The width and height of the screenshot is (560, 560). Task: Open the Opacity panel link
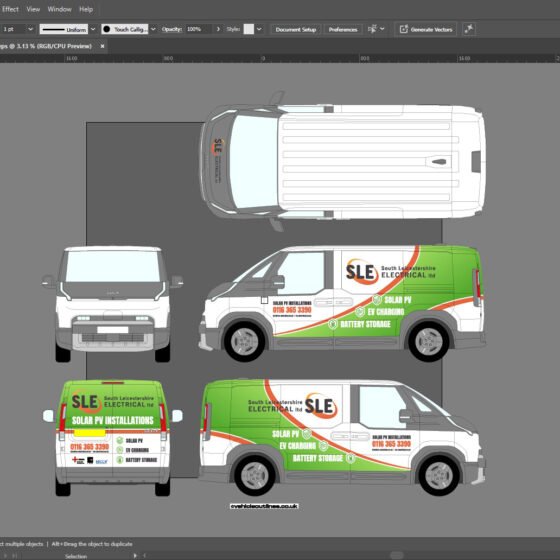point(172,29)
